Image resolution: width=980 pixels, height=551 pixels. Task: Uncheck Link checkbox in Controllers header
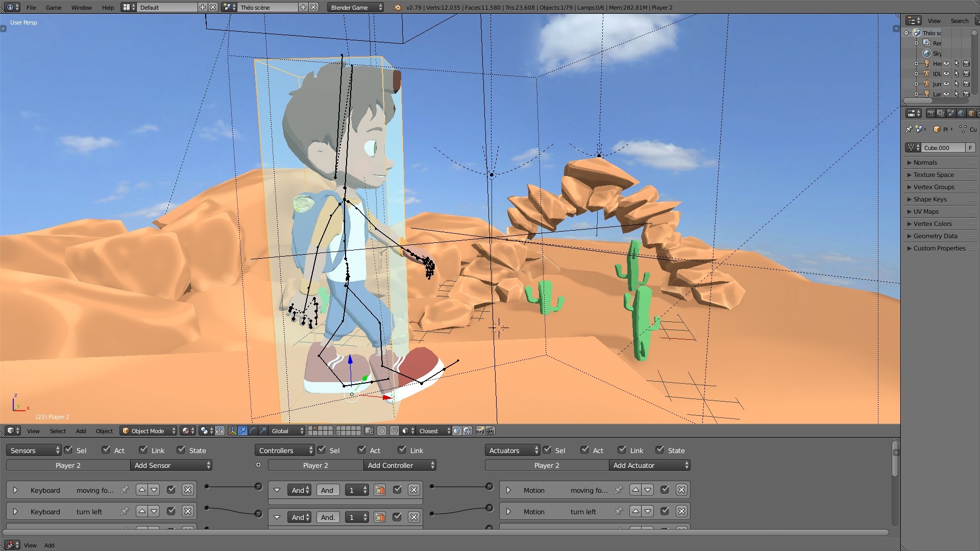tap(402, 450)
